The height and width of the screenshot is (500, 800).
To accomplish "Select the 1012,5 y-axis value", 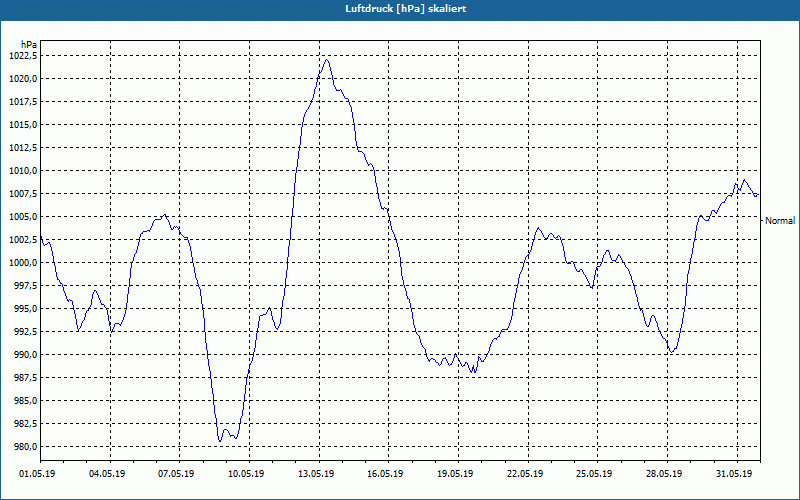I will pyautogui.click(x=23, y=147).
